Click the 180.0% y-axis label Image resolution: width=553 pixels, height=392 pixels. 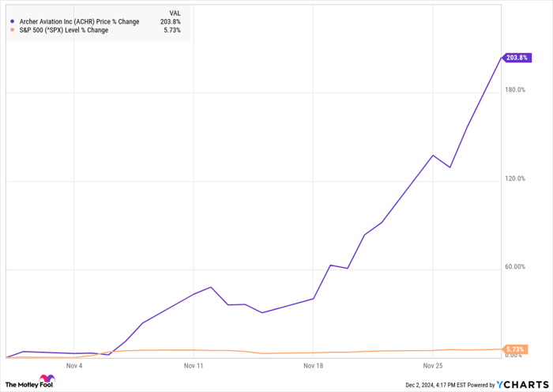(x=515, y=89)
